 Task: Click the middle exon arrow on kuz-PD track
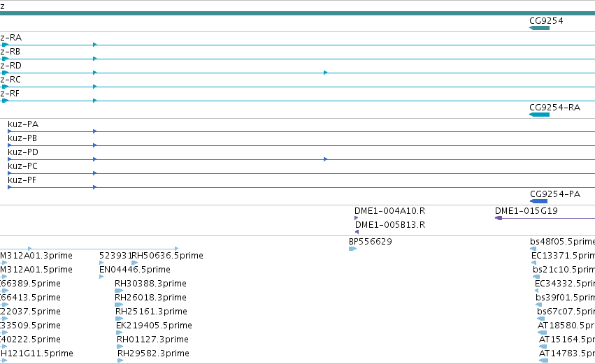(x=325, y=159)
